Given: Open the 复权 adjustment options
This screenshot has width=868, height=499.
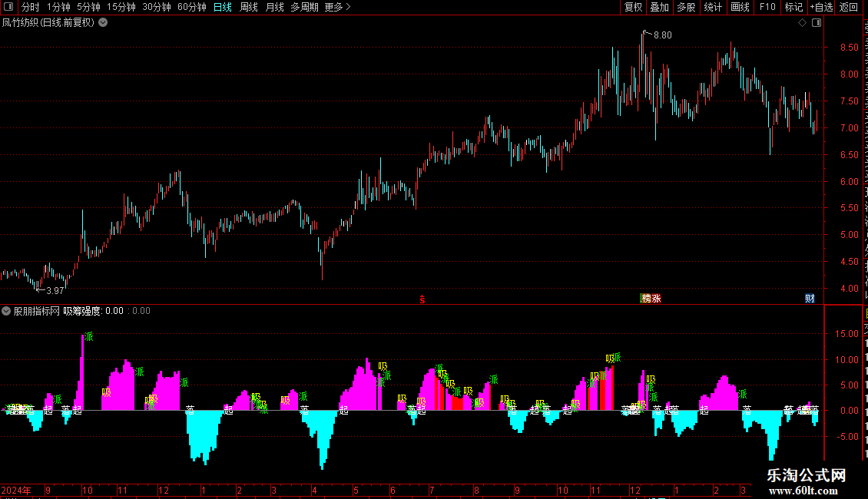Looking at the screenshot, I should [x=633, y=7].
